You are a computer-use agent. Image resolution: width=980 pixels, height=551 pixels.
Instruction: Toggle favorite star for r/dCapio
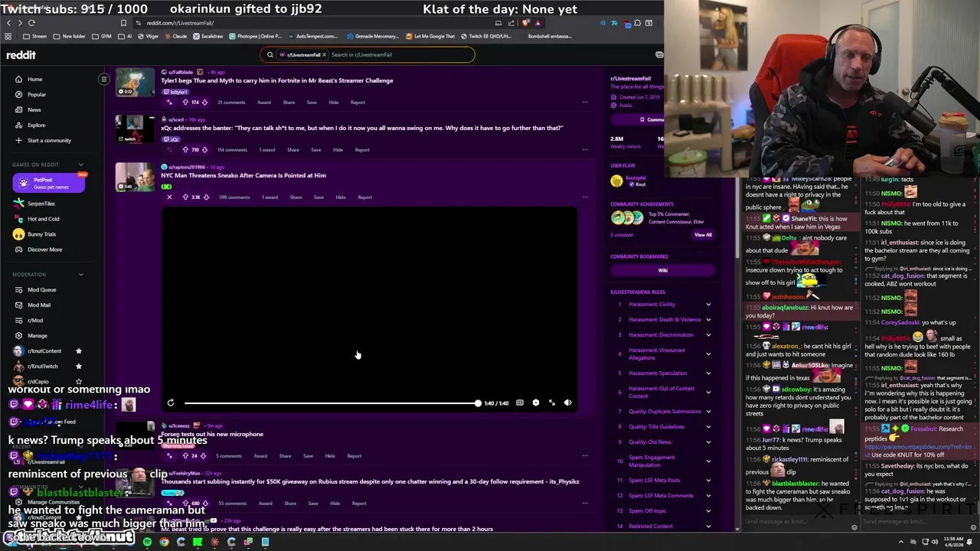(78, 381)
